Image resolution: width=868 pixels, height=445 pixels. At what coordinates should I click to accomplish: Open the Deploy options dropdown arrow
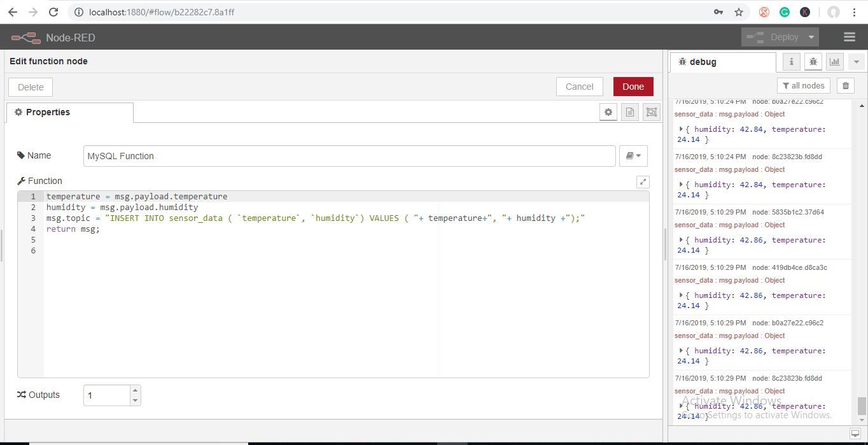811,37
